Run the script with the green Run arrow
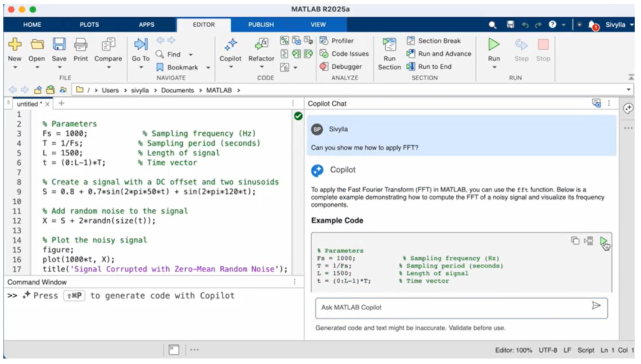641x364 pixels. pyautogui.click(x=494, y=44)
